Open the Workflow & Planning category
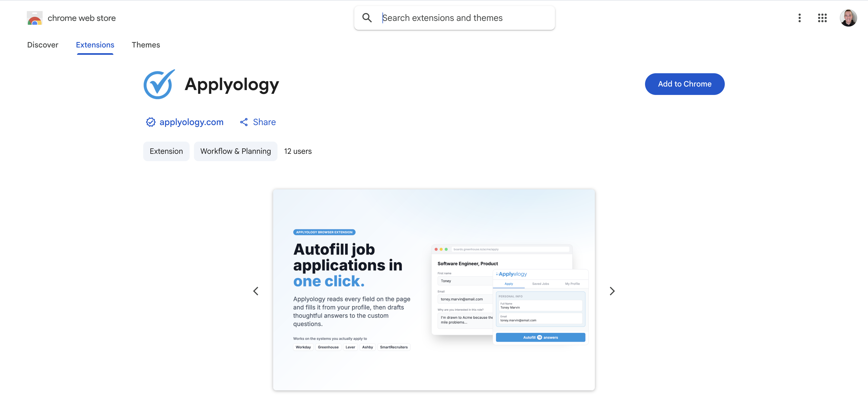868x408 pixels. 235,151
